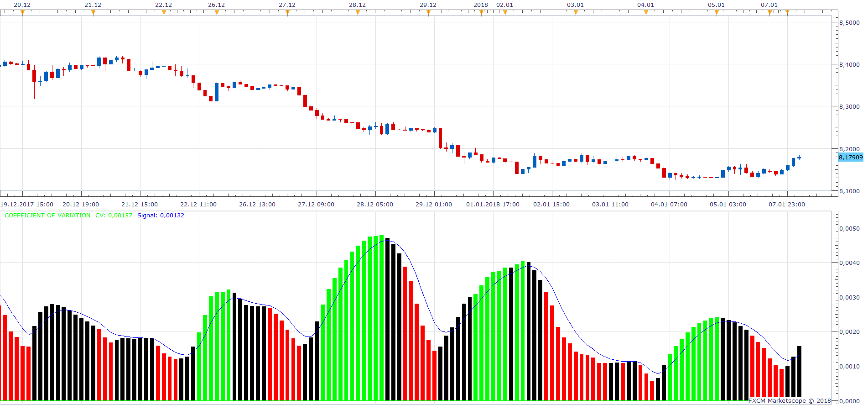Click the orange day marker under 28.12

click(358, 12)
